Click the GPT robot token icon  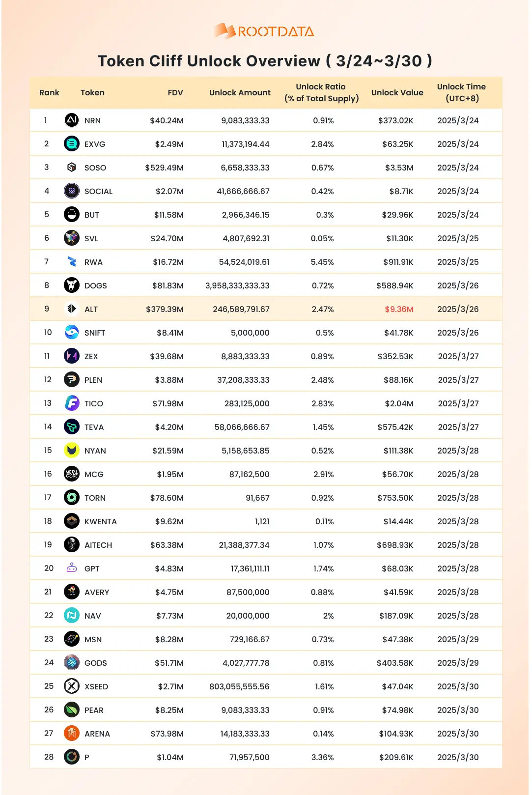72,568
